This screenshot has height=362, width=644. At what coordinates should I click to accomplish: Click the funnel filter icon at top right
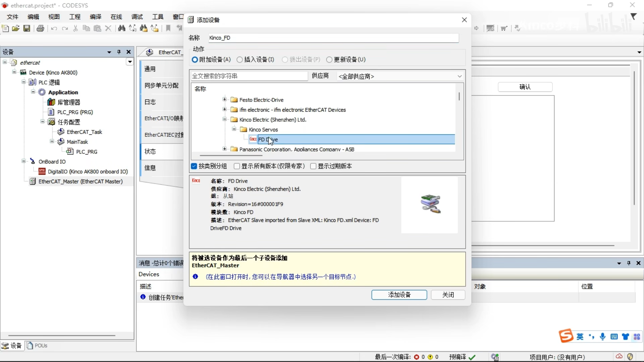pos(634,16)
